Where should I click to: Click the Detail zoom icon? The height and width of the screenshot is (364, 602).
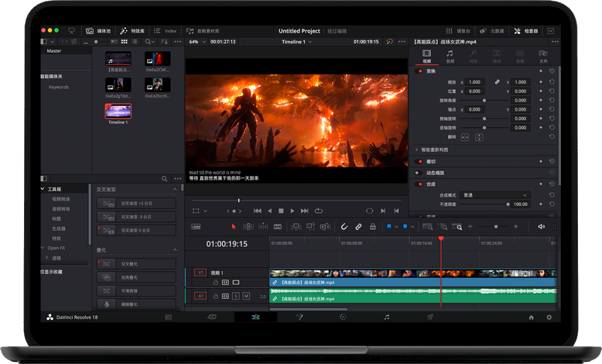click(x=442, y=226)
